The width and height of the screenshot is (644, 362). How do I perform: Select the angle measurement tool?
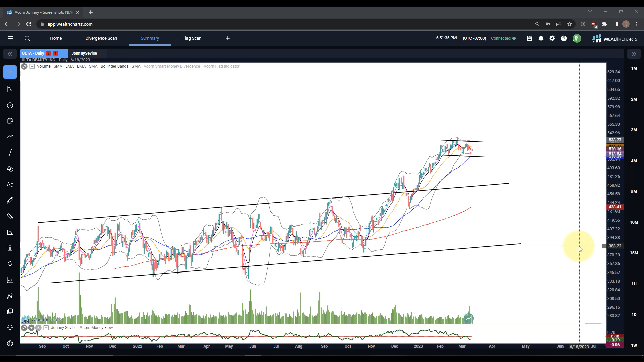tap(10, 232)
